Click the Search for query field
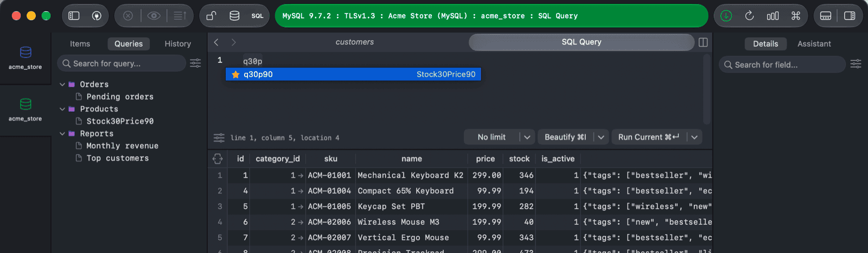Screen dimensions: 868x253 coord(122,64)
